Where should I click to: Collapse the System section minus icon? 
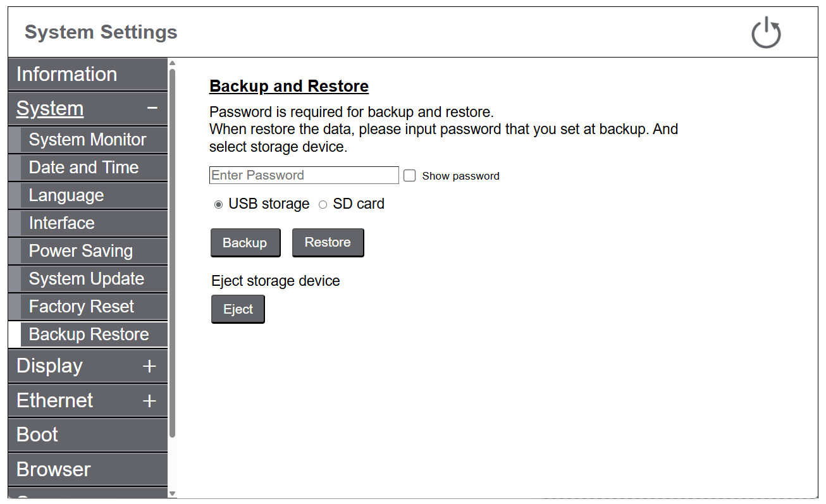[x=152, y=109]
